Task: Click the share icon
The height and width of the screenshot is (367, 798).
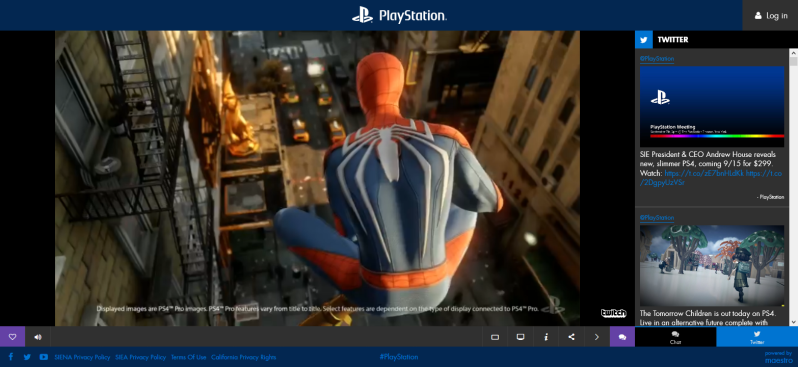Action: (571, 336)
